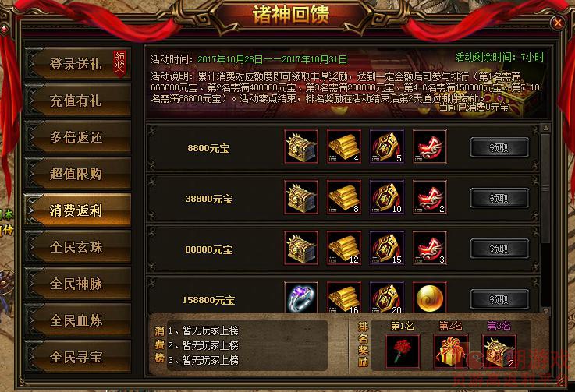Click the scrollbar up arrow in reward list
Screen dimensions: 575x392
pos(545,129)
